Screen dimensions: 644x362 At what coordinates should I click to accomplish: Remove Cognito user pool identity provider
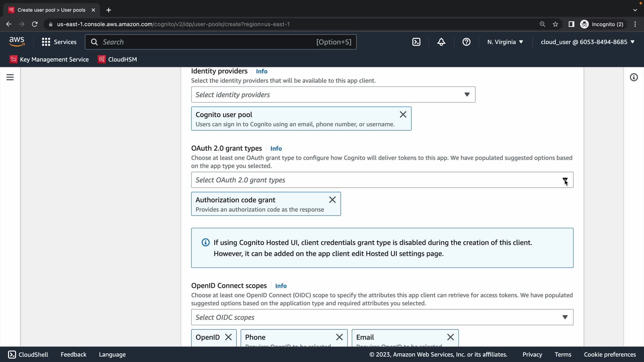pyautogui.click(x=403, y=115)
